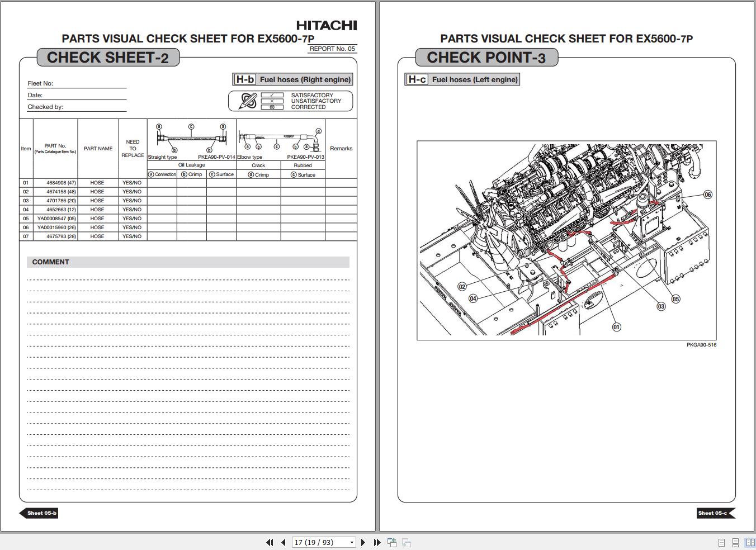Click part number 4675793 (28)
Image resolution: width=756 pixels, height=550 pixels.
point(61,236)
